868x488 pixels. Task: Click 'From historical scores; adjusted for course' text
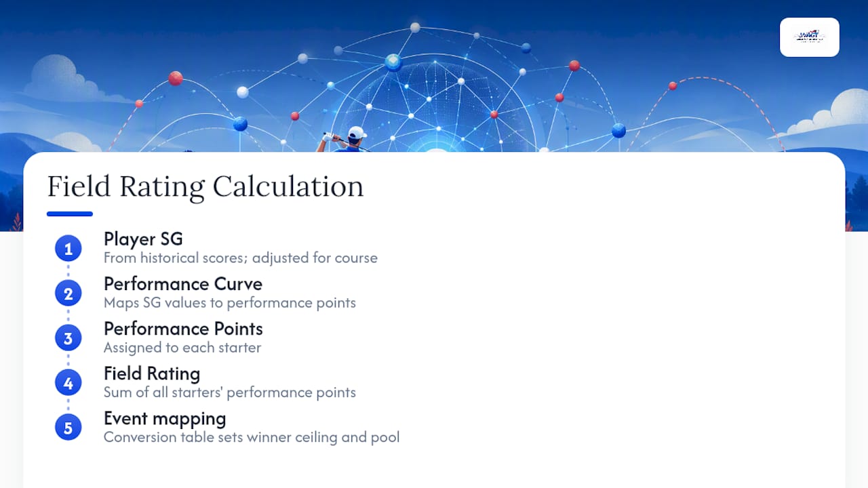241,258
